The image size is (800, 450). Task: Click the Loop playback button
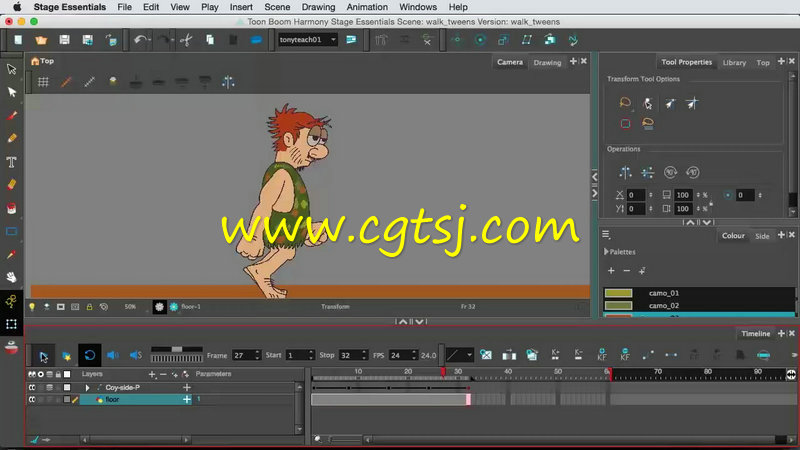pyautogui.click(x=89, y=355)
